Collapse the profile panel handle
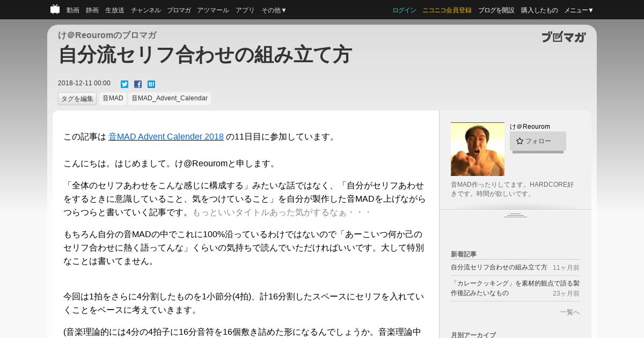 click(x=515, y=215)
